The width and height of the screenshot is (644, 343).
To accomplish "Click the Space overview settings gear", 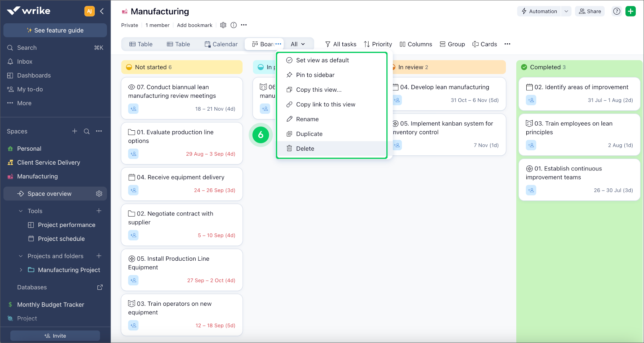I will [x=99, y=193].
